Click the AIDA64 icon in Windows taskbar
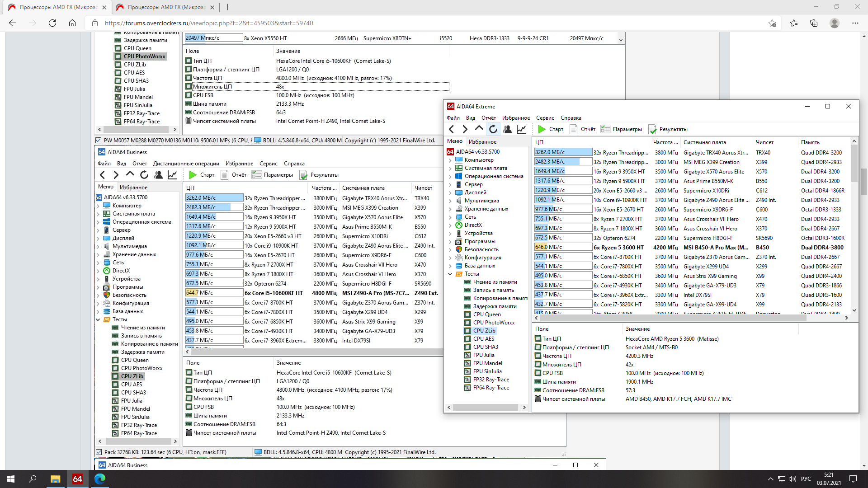The image size is (868, 488). pos(77,479)
